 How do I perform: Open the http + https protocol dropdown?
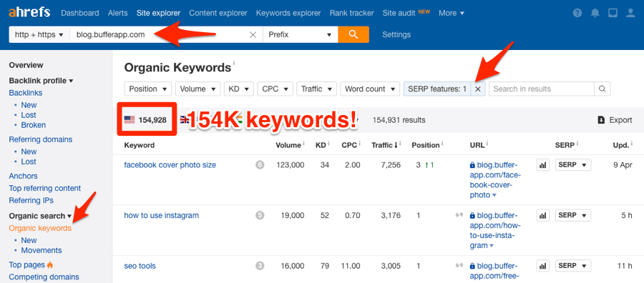(39, 35)
